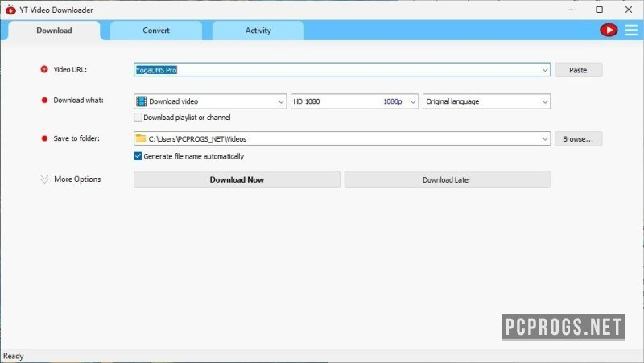
Task: Switch to the Activity tab
Action: [x=258, y=31]
